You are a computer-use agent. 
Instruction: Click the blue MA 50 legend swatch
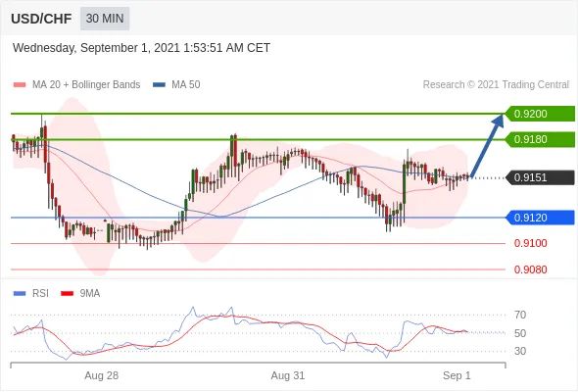pyautogui.click(x=159, y=85)
